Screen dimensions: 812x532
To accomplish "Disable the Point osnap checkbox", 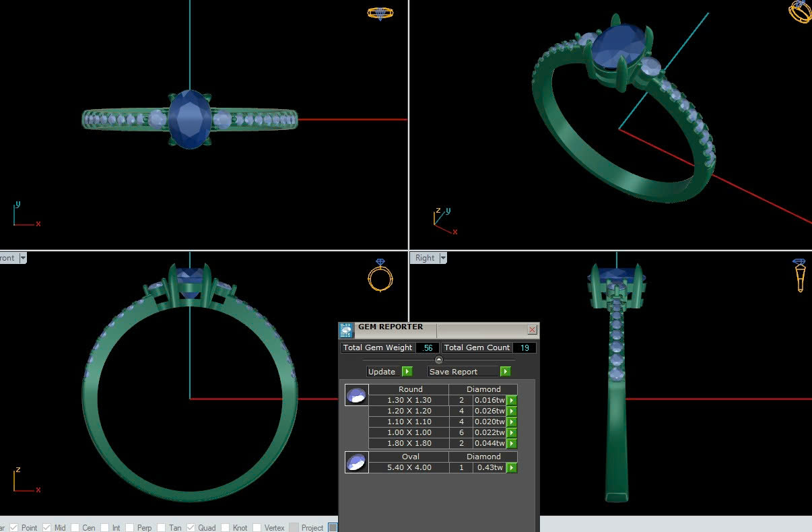I will pyautogui.click(x=15, y=528).
